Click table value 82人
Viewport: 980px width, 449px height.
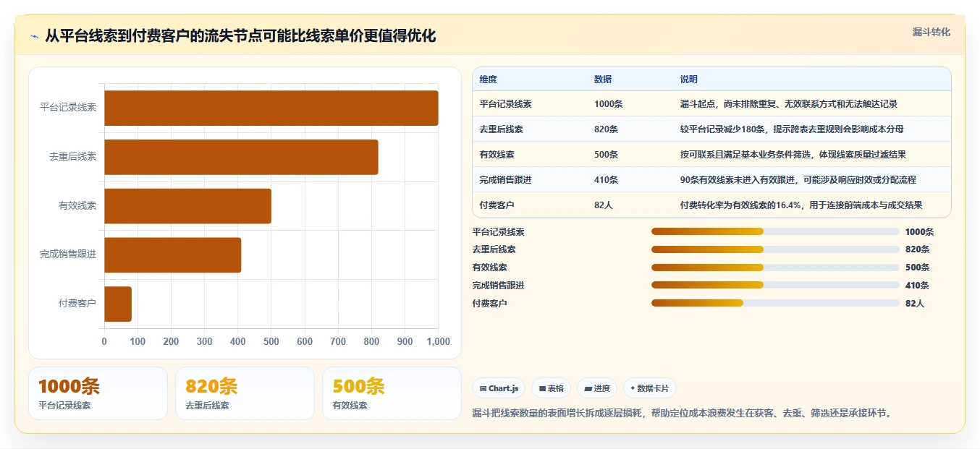[x=604, y=205]
